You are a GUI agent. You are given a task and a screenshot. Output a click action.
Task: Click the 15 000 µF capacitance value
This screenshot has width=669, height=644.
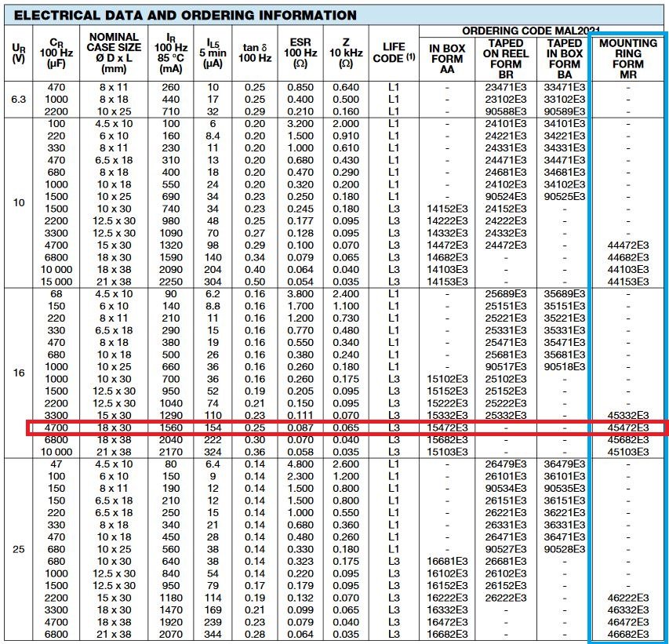pos(56,282)
